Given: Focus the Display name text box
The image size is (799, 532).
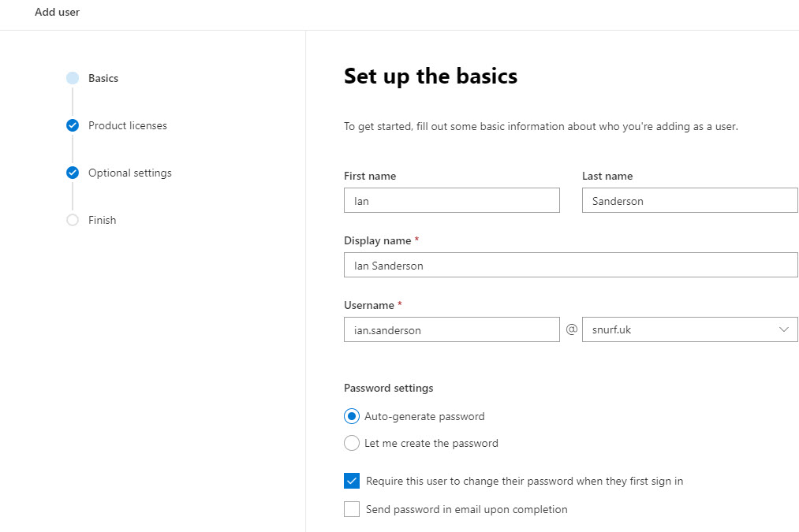Looking at the screenshot, I should [x=570, y=265].
